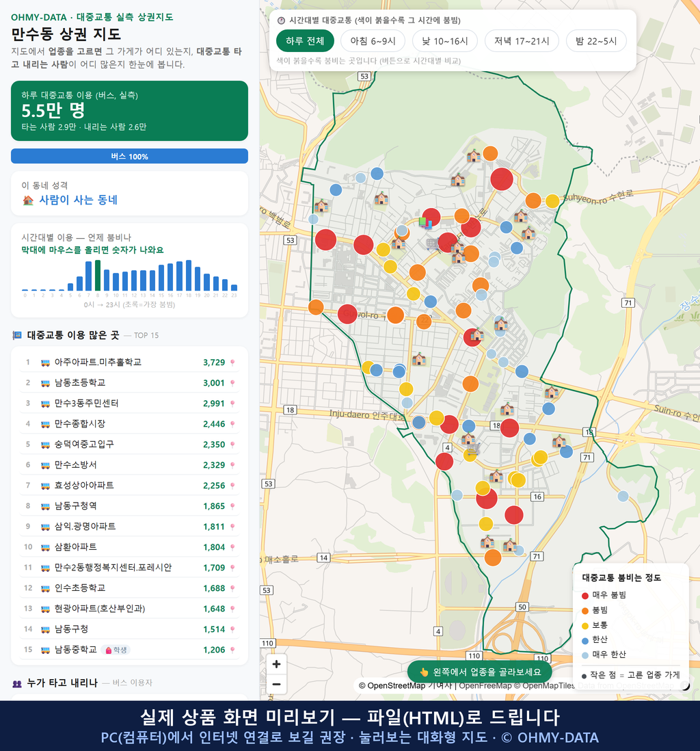The image size is (700, 751).
Task: Click the green 8시 peak bar
Action: coord(98,276)
